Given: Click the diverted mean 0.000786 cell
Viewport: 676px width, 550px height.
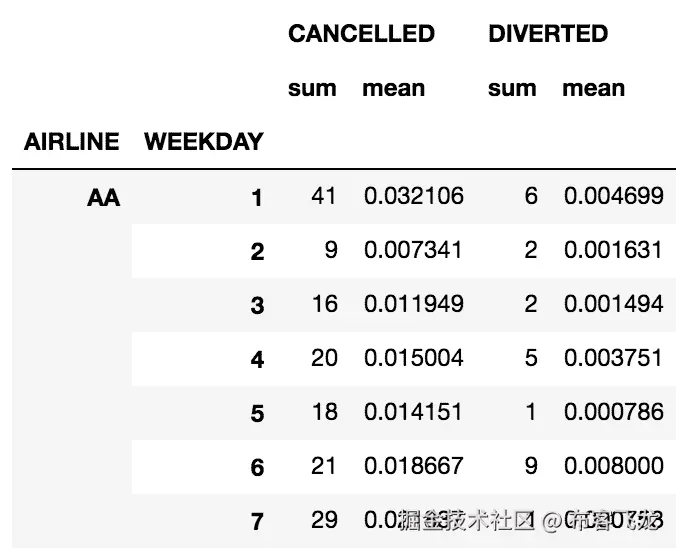Looking at the screenshot, I should pyautogui.click(x=613, y=412).
